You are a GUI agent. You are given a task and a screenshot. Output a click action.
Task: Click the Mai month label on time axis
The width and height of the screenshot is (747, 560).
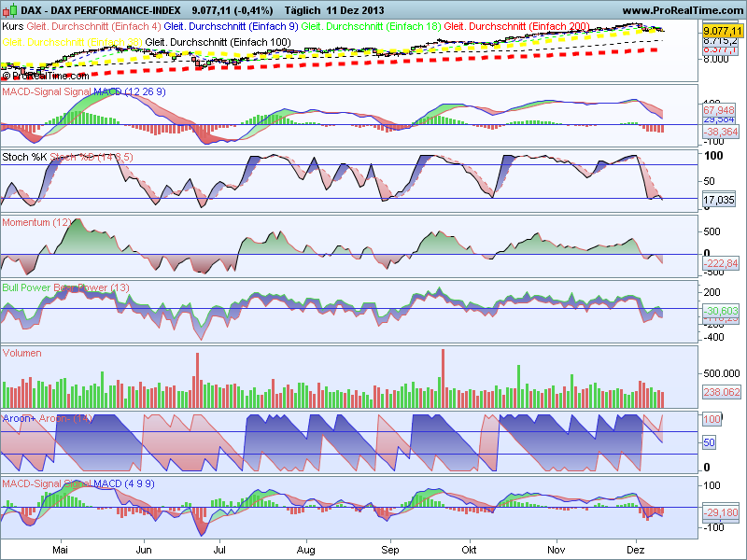click(x=60, y=550)
